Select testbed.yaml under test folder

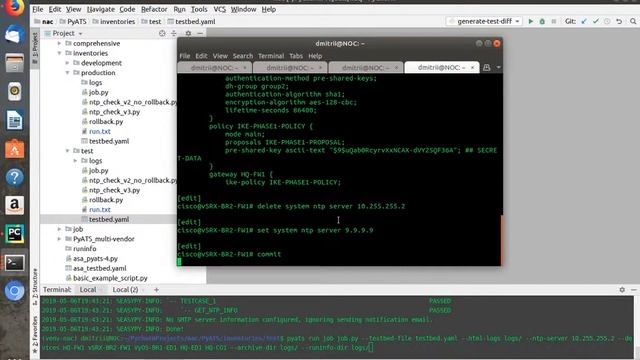pyautogui.click(x=109, y=219)
